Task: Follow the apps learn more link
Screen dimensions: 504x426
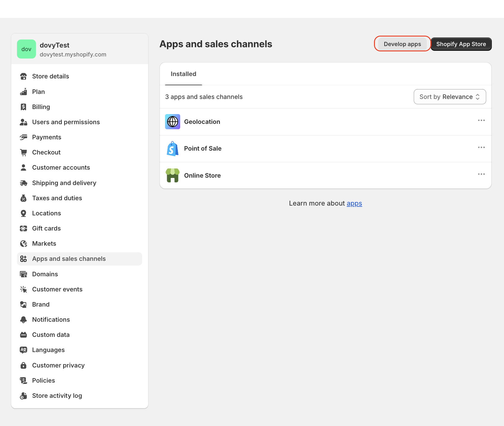Action: [x=354, y=203]
